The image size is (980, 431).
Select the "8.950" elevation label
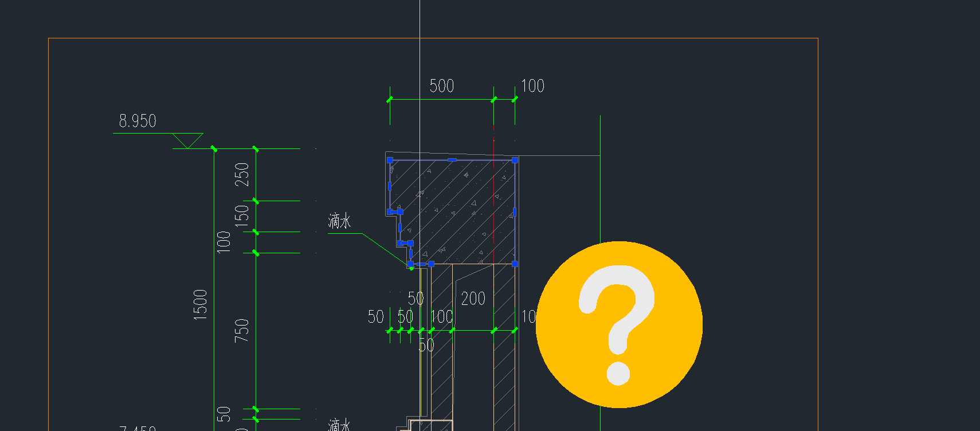tap(138, 121)
